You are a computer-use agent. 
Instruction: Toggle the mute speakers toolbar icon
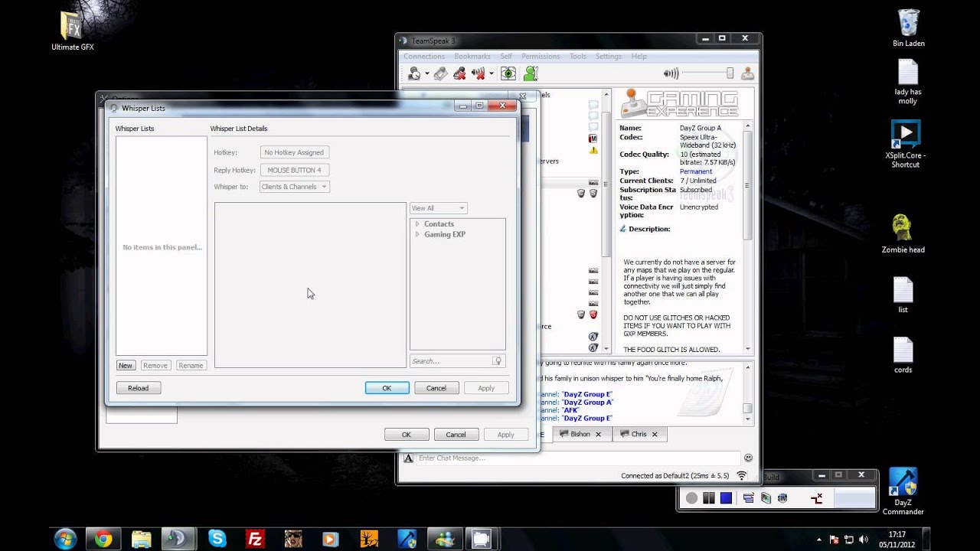coord(479,73)
